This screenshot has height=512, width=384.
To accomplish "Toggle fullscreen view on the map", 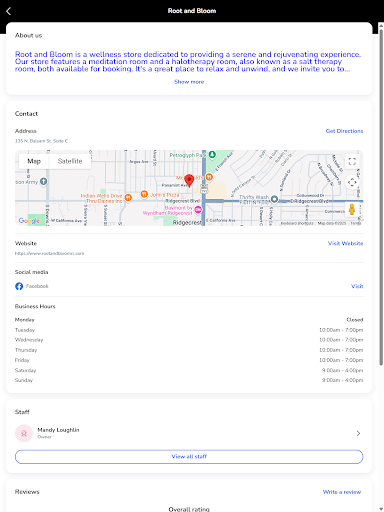I will click(x=352, y=162).
